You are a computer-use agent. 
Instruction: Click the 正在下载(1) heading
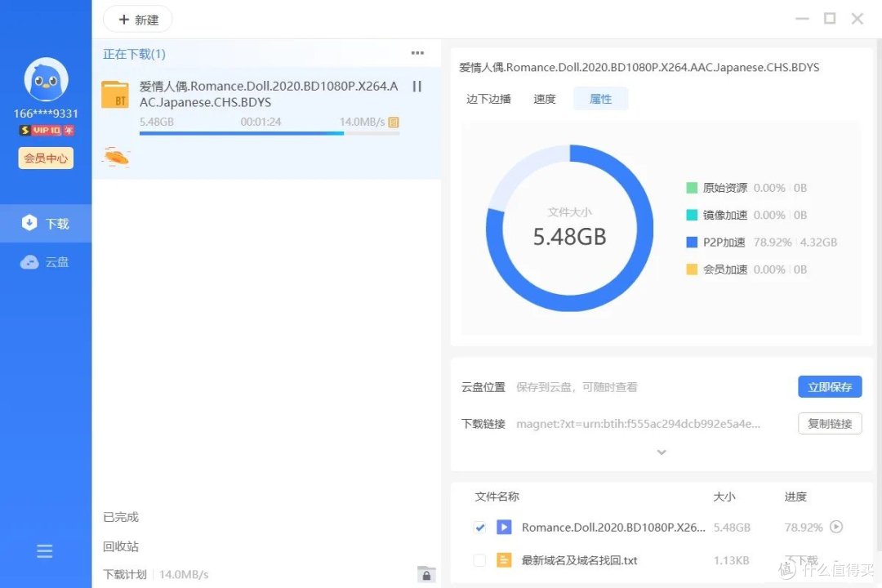coord(134,54)
